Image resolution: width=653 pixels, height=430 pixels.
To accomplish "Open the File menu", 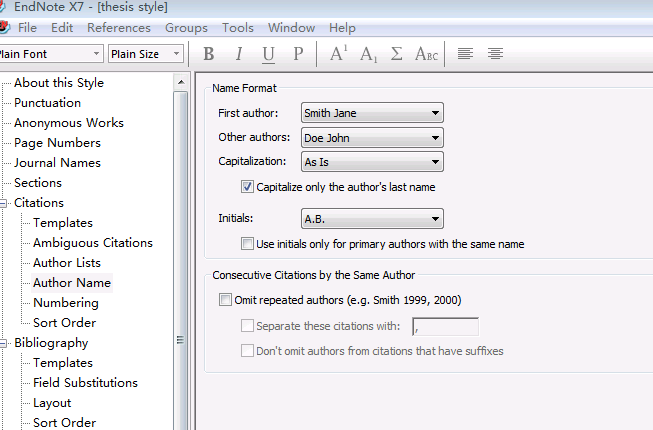I will click(x=27, y=27).
